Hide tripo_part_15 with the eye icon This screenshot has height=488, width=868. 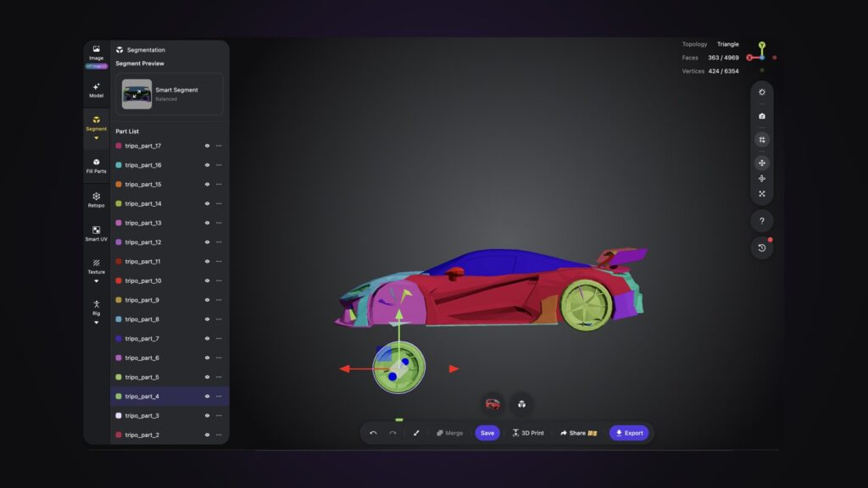(x=207, y=184)
